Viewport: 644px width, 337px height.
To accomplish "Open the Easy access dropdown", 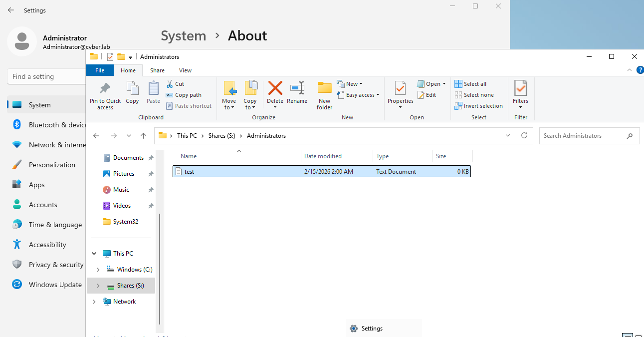I will pos(358,95).
